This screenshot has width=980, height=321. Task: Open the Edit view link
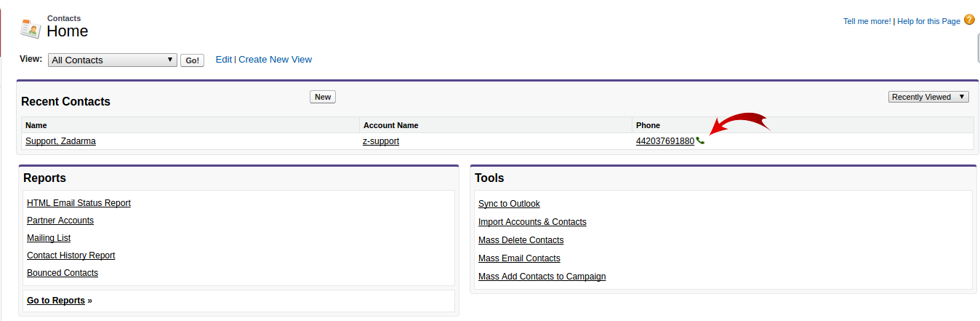224,60
